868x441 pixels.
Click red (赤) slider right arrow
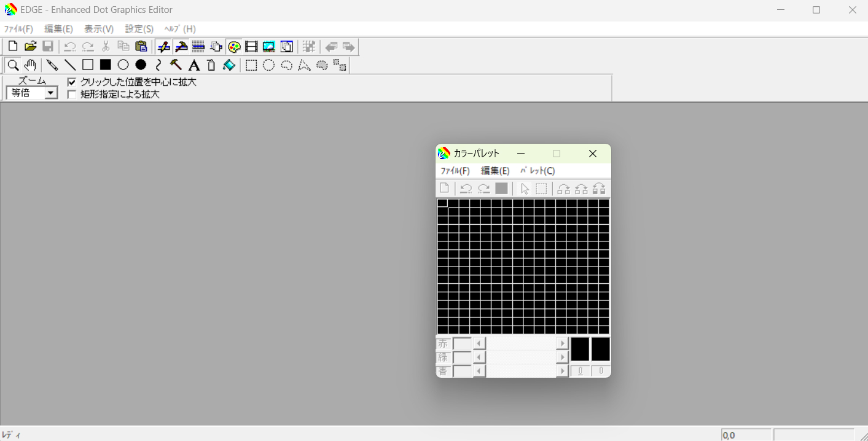[x=562, y=343]
